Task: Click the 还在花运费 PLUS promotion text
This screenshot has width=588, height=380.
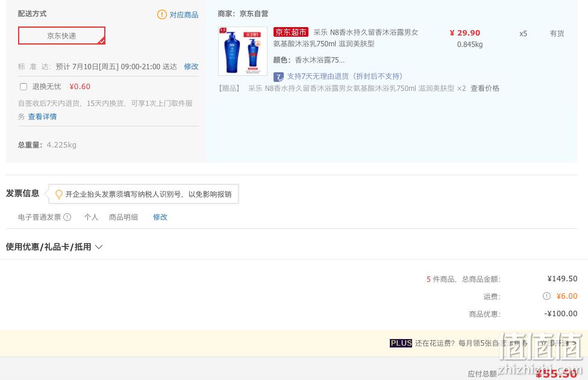Action: pos(471,343)
